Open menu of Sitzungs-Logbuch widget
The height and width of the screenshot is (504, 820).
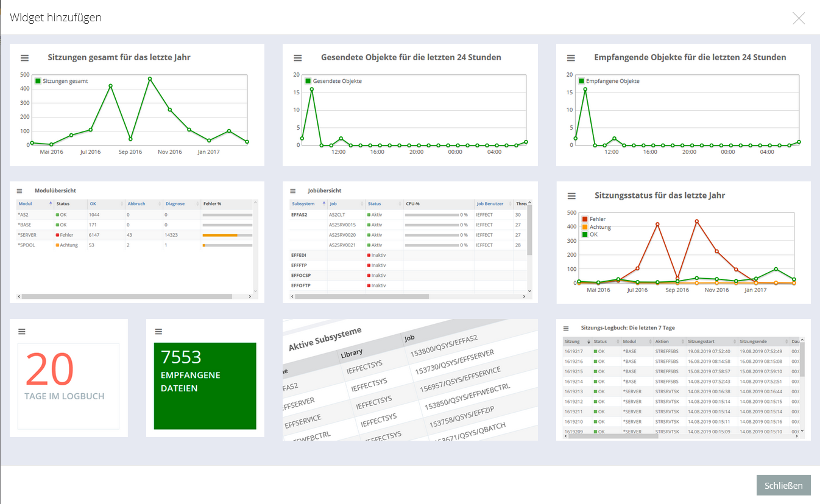[x=566, y=328]
